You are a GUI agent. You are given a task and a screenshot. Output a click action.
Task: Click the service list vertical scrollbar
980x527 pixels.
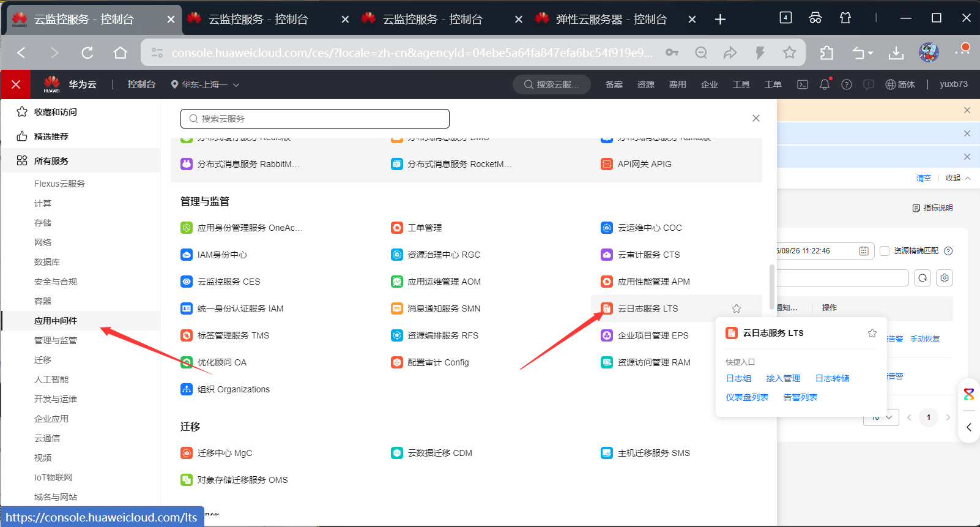pyautogui.click(x=771, y=288)
